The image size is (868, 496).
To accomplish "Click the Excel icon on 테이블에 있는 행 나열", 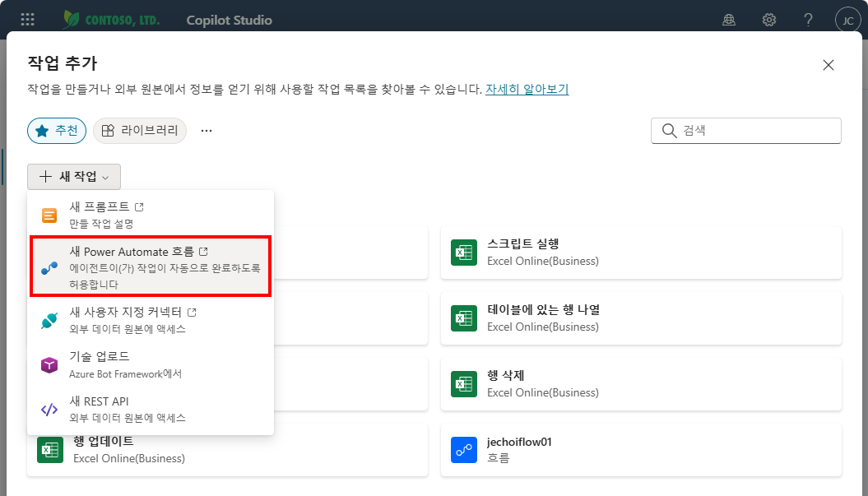I will click(464, 318).
